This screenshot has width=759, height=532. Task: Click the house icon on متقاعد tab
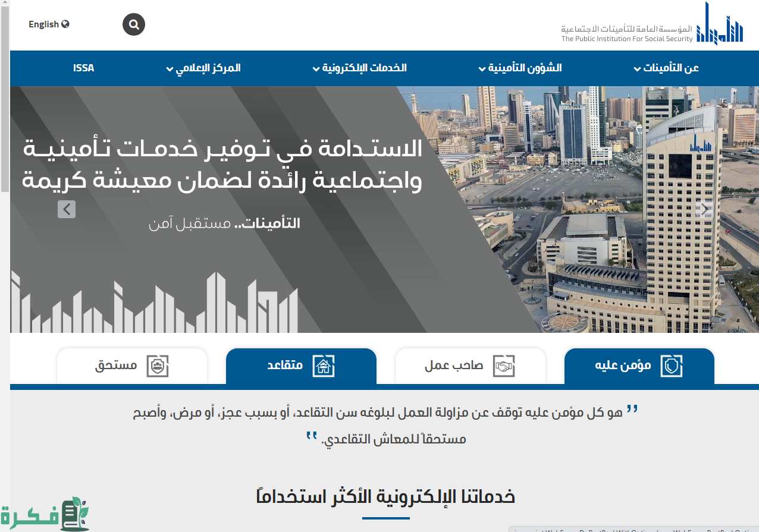(324, 366)
